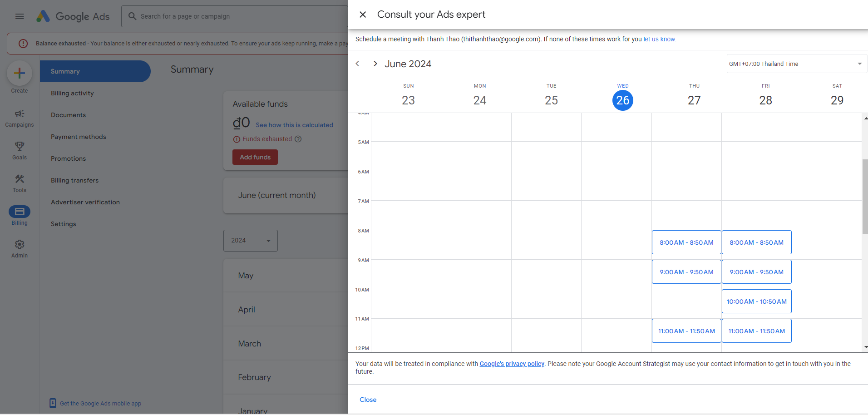Expand the February billing section
This screenshot has width=868, height=415.
click(x=286, y=377)
